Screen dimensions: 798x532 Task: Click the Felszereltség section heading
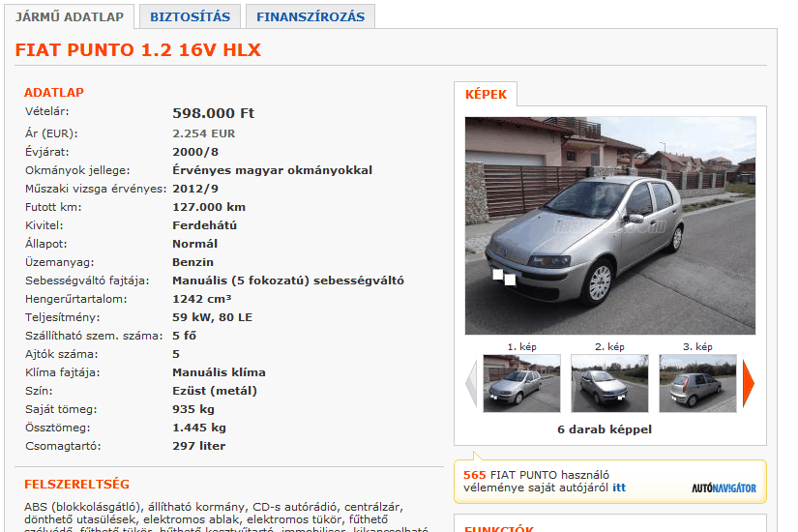76,485
